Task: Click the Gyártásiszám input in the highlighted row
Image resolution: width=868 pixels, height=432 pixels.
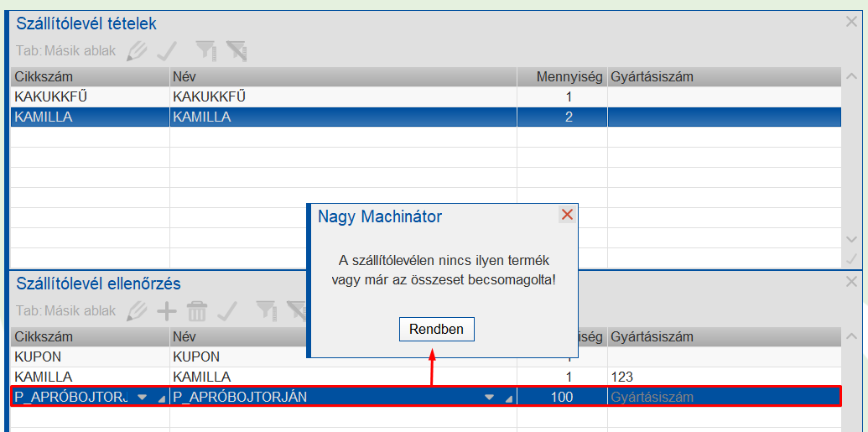Action: pos(724,397)
